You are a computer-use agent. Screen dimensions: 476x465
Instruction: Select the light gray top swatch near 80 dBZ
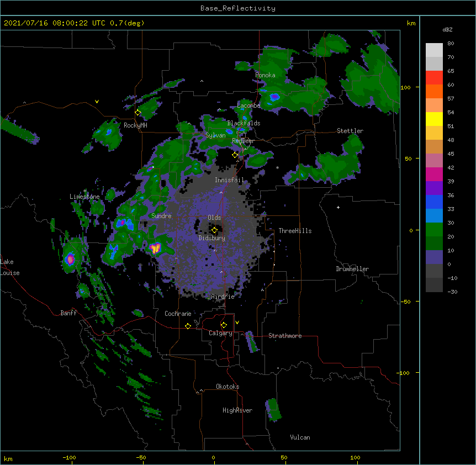coord(434,50)
